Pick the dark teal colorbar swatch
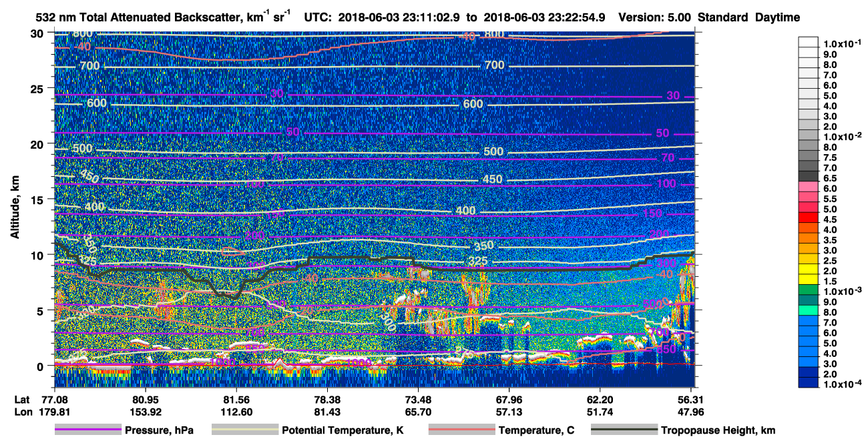The height and width of the screenshot is (445, 868). click(x=809, y=300)
